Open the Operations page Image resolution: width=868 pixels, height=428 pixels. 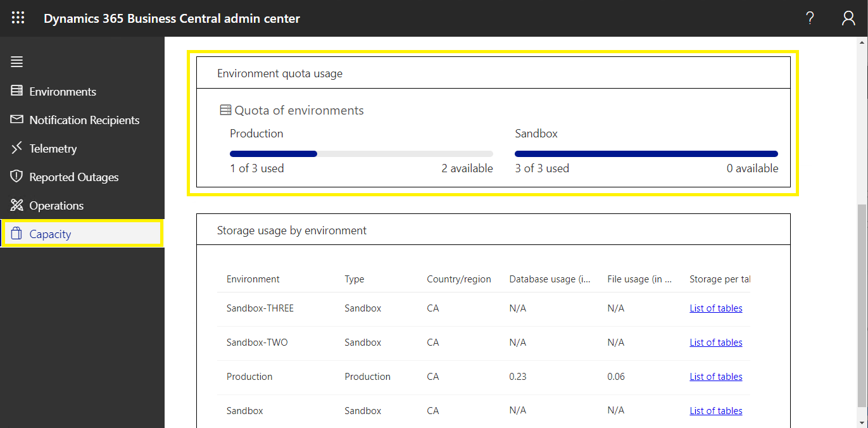(56, 205)
